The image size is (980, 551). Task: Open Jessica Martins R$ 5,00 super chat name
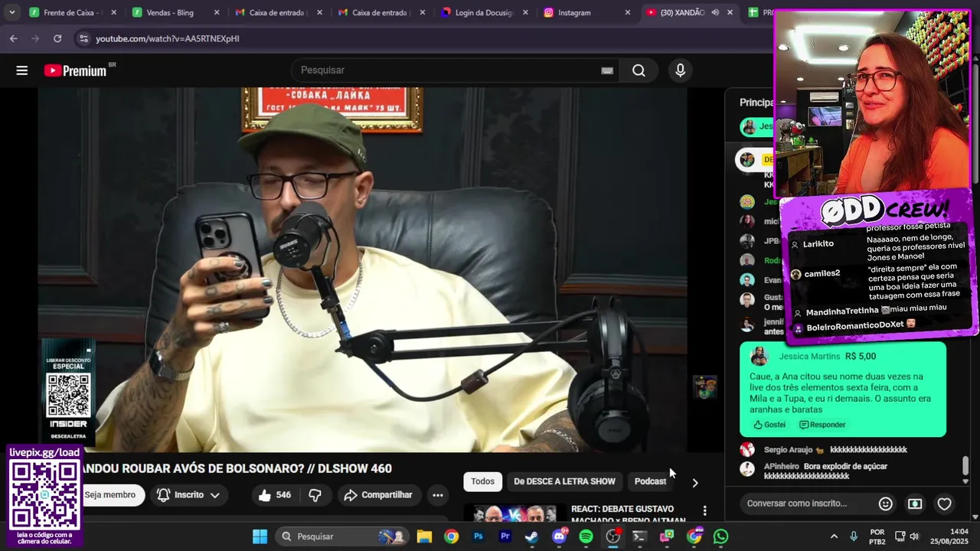[x=809, y=357]
